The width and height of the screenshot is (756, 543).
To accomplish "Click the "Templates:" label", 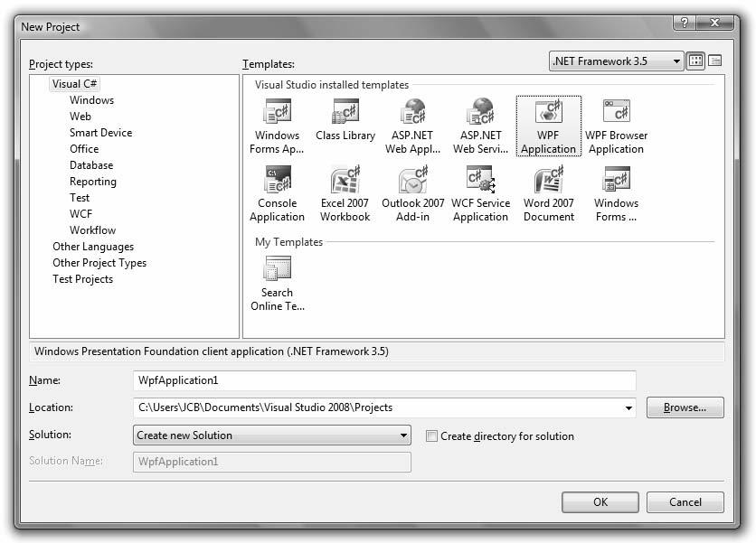I will pos(269,64).
